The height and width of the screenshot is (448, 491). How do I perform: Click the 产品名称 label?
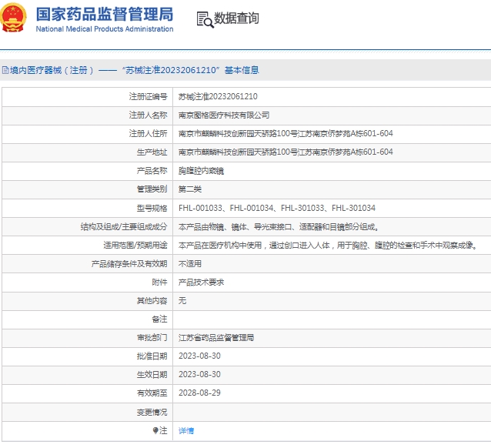(152, 171)
